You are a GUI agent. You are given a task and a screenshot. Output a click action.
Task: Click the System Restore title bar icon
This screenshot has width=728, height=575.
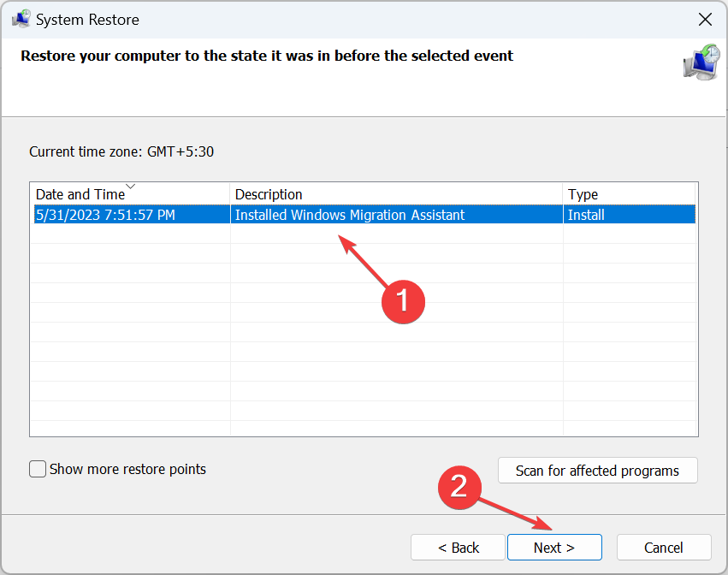coord(21,19)
